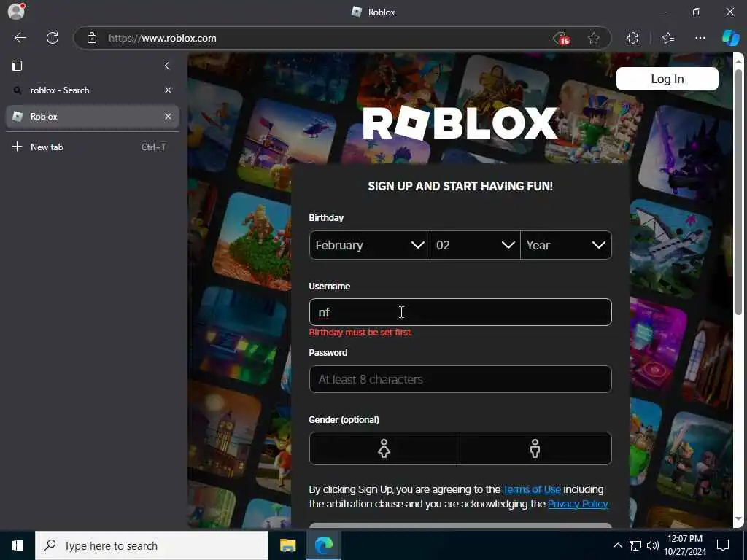Open the birthday day dropdown showing 02
Viewport: 747px width, 560px height.
pos(475,245)
